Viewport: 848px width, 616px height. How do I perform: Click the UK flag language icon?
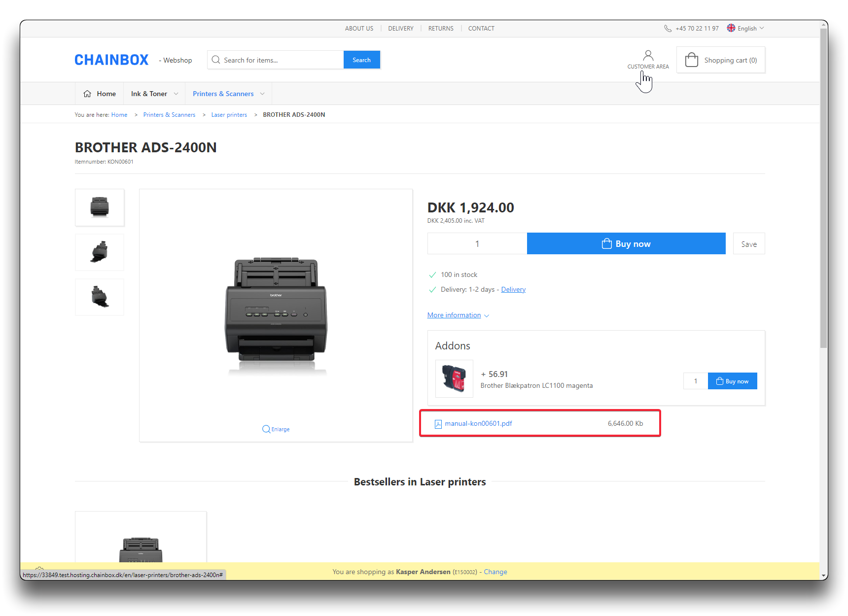pos(731,28)
